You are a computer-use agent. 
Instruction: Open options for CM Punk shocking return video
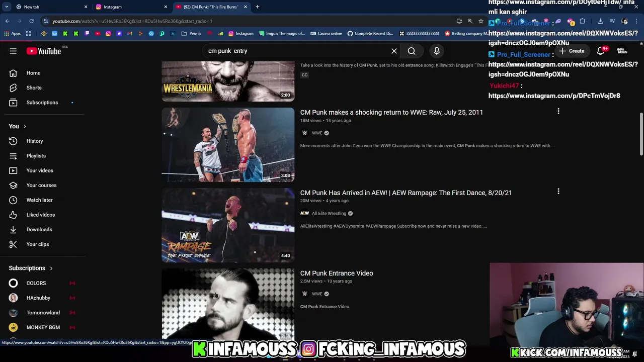(x=558, y=111)
